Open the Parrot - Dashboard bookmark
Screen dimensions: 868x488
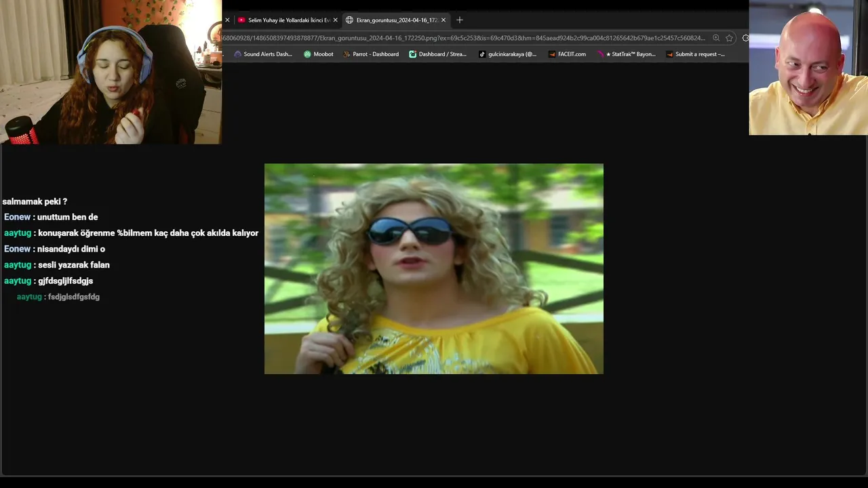tap(372, 54)
